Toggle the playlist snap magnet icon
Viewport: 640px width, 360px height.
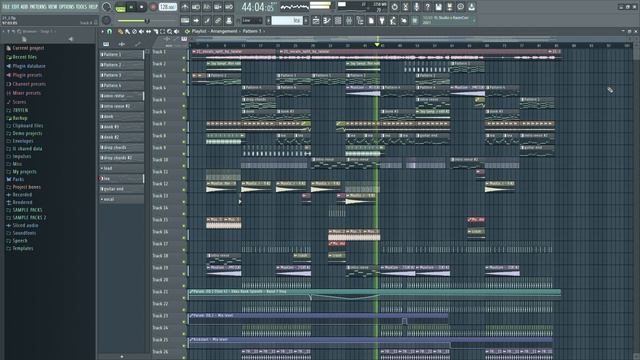[109, 31]
